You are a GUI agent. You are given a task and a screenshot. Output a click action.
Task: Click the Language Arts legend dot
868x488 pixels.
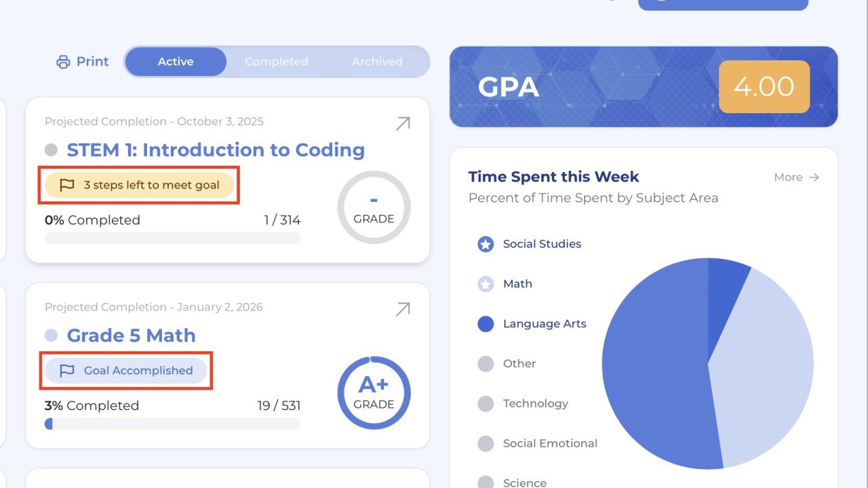coord(486,324)
